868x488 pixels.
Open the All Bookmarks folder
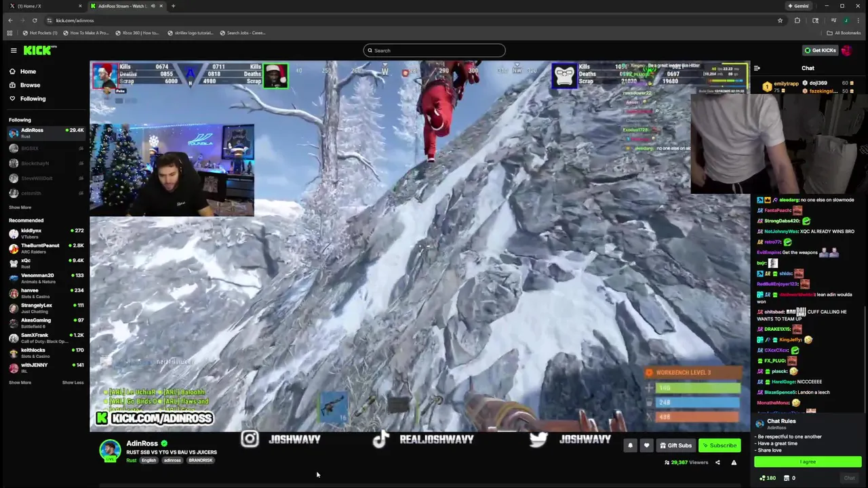pyautogui.click(x=844, y=33)
